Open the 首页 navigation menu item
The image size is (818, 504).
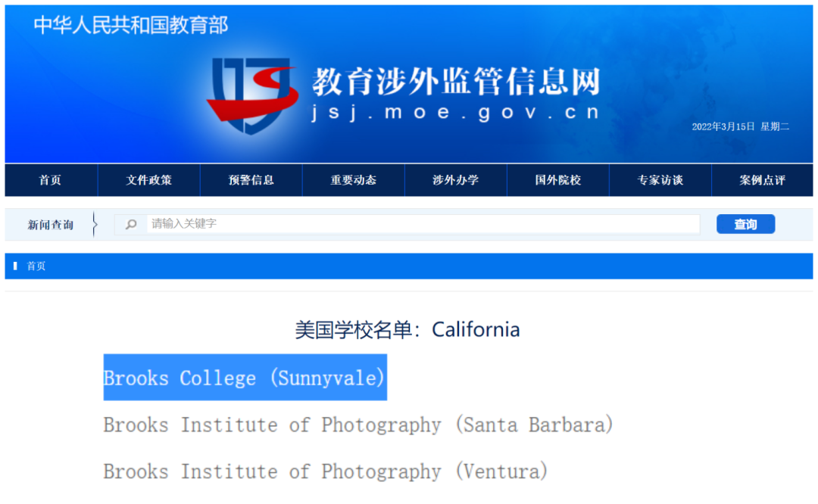51,180
